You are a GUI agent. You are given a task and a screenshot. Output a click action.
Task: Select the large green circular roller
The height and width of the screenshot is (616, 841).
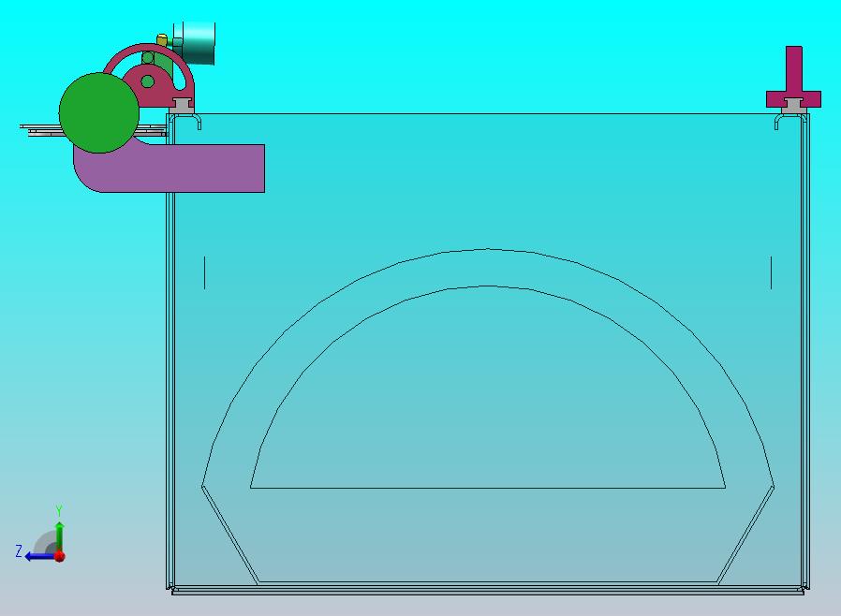coord(99,112)
